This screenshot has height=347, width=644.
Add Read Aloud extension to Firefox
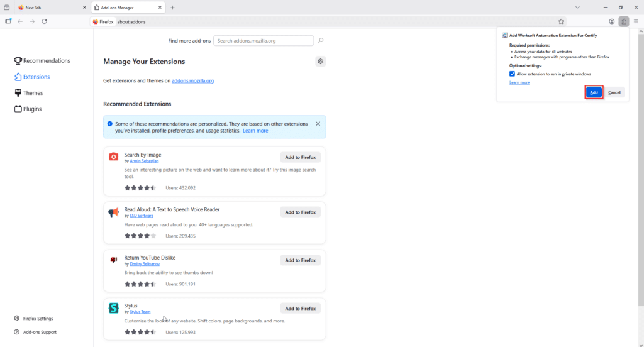[x=300, y=212]
